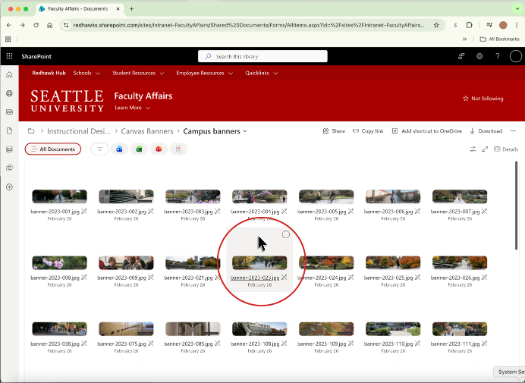This screenshot has height=383, width=525.
Task: Click file name banner-2023-005.jpg
Action: tap(322, 212)
